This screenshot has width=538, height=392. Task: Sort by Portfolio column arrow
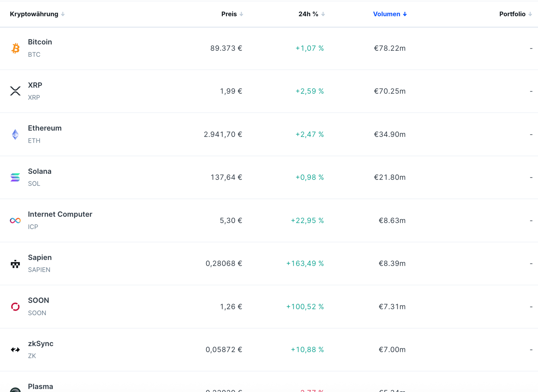tap(530, 14)
